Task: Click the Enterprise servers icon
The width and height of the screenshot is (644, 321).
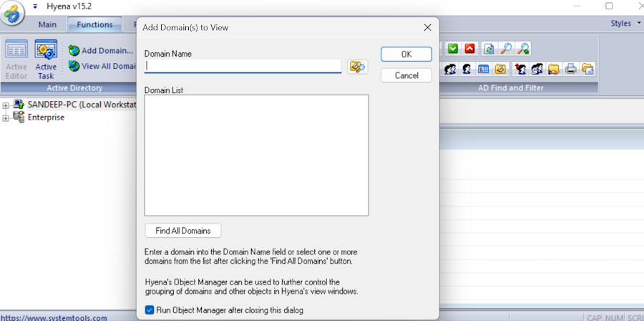Action: 19,117
